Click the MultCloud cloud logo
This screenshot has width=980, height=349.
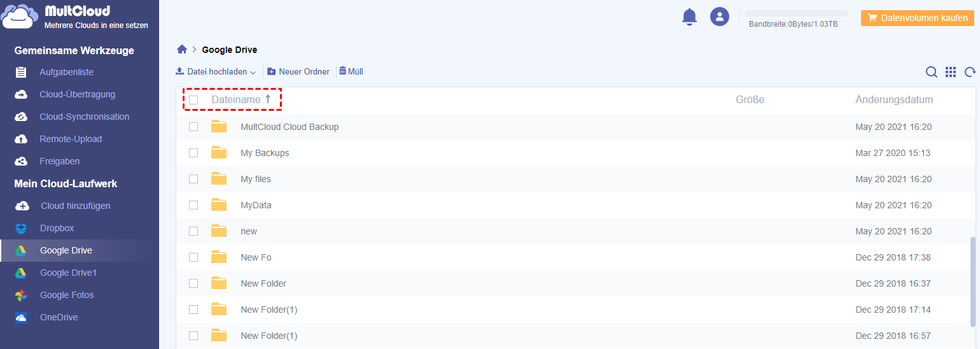[x=20, y=17]
